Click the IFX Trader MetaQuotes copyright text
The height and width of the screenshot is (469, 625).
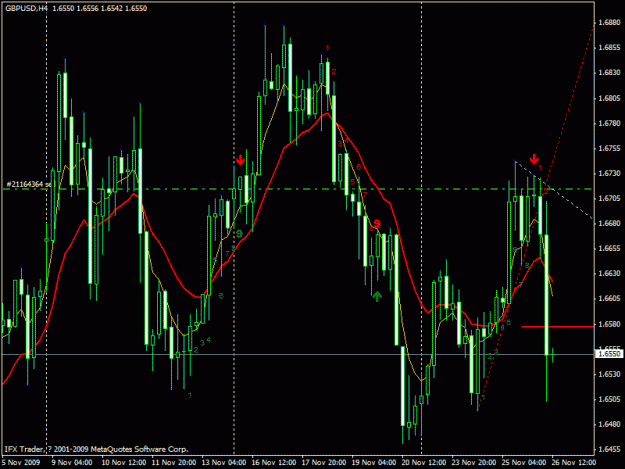[96, 449]
